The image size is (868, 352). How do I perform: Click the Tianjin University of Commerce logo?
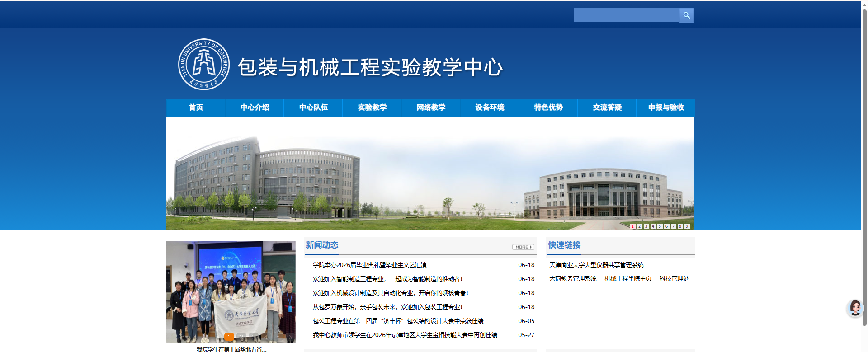[204, 64]
